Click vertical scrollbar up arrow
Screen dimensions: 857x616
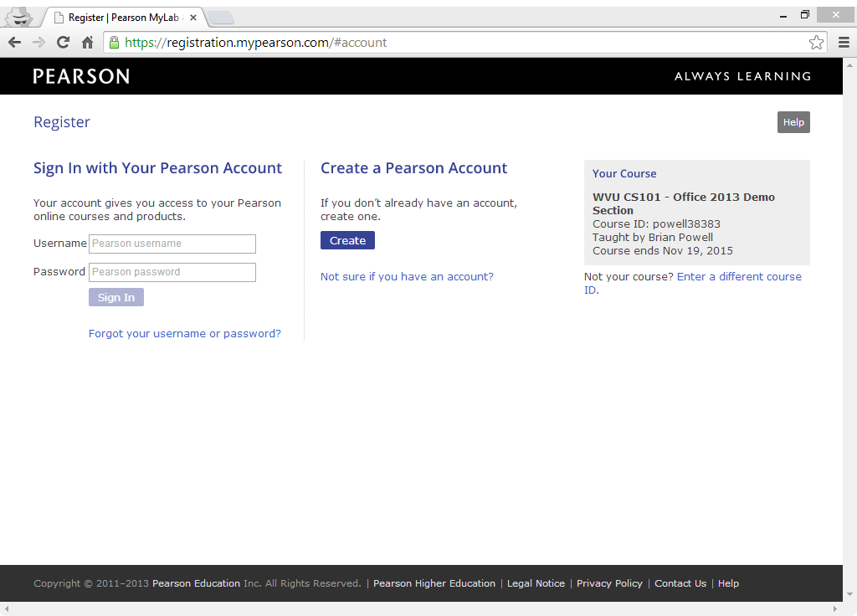pos(850,65)
